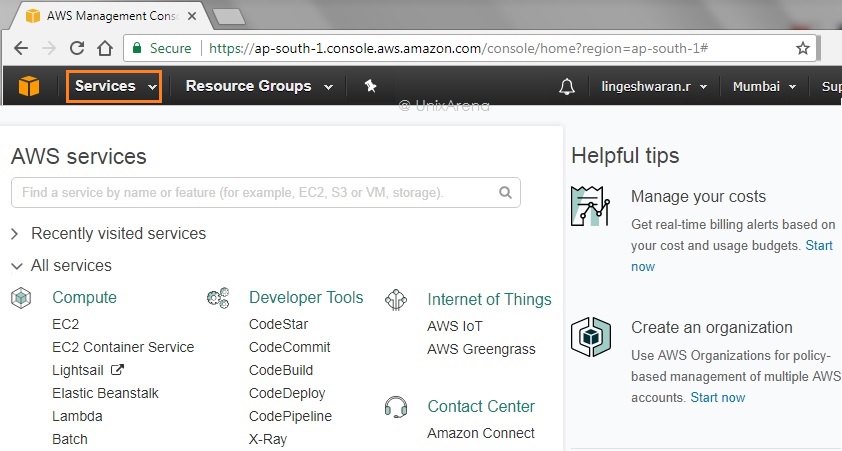The image size is (842, 451).
Task: Click the Developer Tools category icon
Action: click(x=218, y=297)
